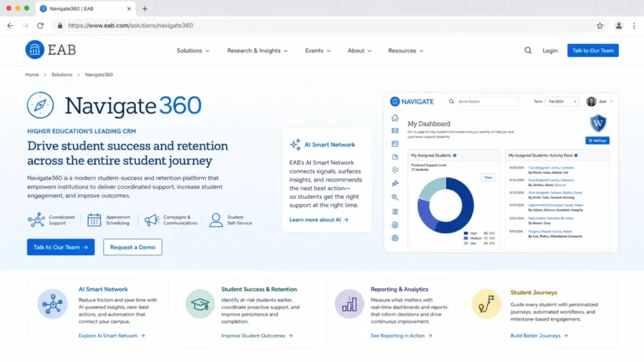Screen dimensions: 644x362
Task: Click the EAB logo
Action: click(x=50, y=50)
